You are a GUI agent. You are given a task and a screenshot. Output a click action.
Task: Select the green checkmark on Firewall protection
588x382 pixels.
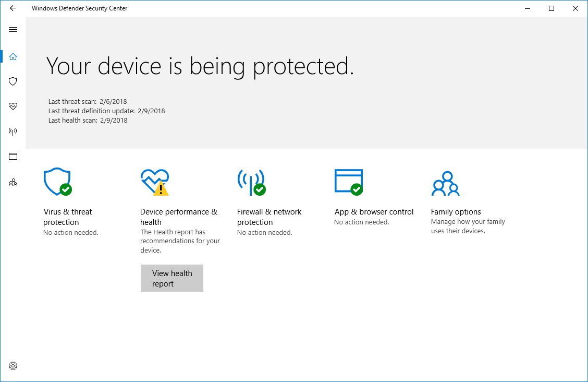tap(260, 189)
